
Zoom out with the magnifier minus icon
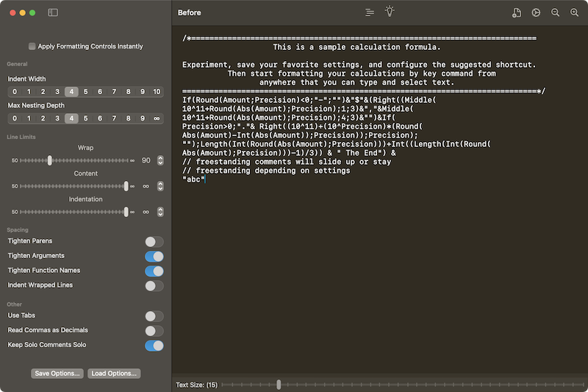(x=556, y=13)
